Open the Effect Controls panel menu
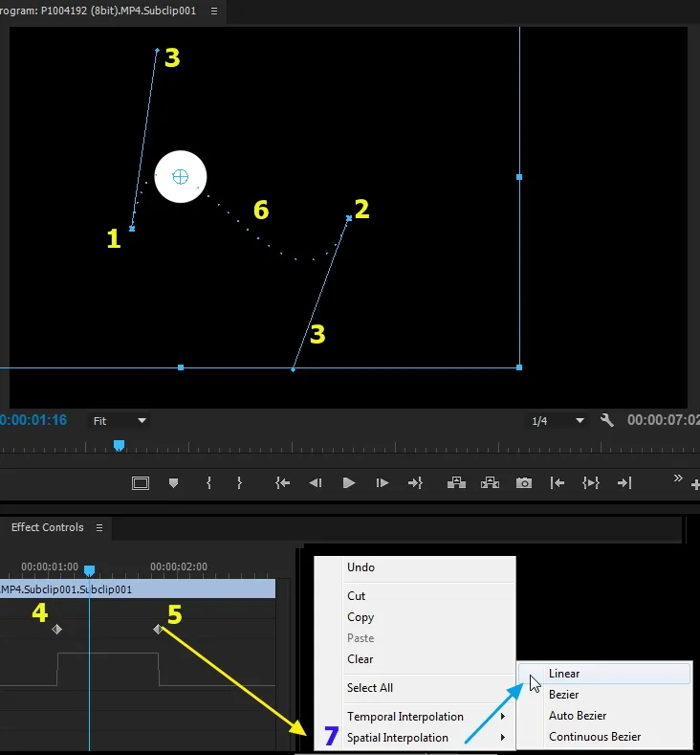700x755 pixels. point(99,527)
